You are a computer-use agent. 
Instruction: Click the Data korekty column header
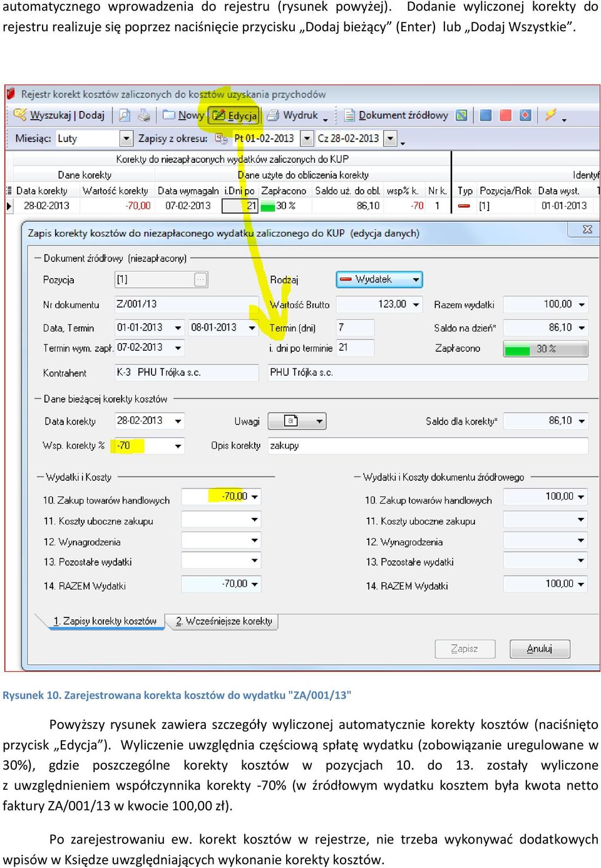pyautogui.click(x=41, y=191)
